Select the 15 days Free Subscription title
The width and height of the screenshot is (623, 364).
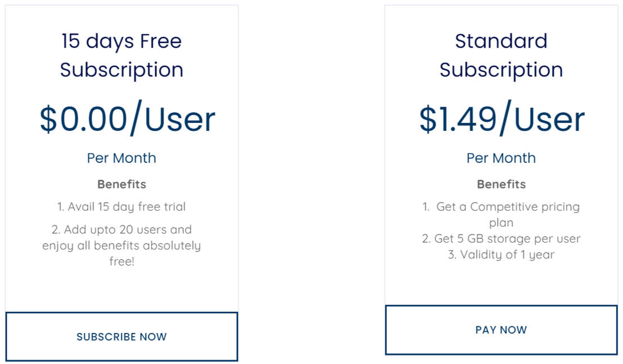coord(121,55)
